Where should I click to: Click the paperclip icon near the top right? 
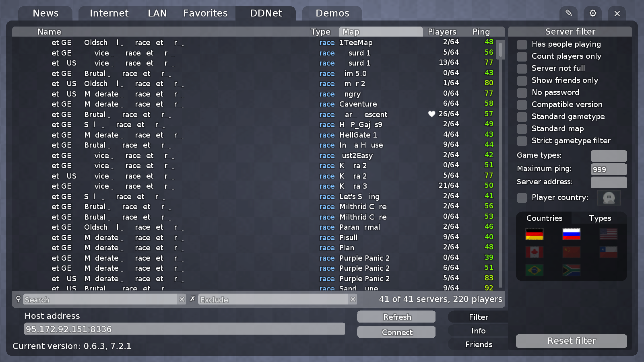[x=568, y=13]
